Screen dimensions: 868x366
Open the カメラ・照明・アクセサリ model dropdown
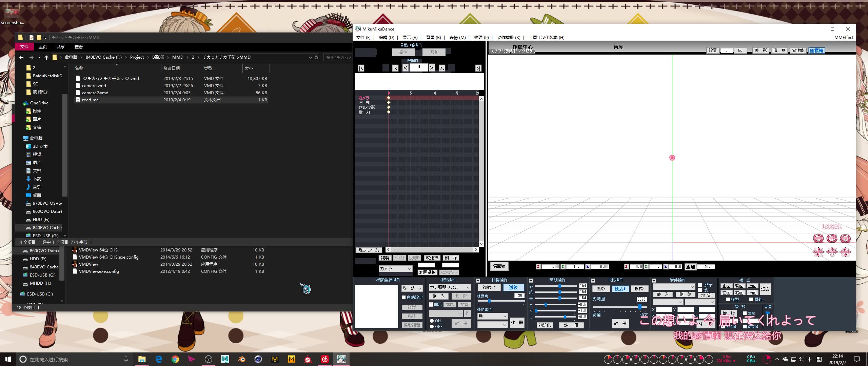click(450, 287)
